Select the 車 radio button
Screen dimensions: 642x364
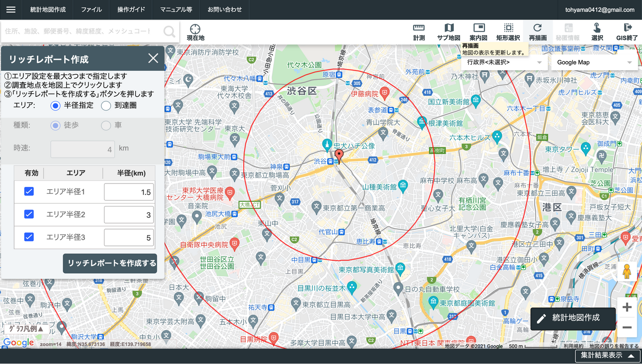[x=106, y=125]
